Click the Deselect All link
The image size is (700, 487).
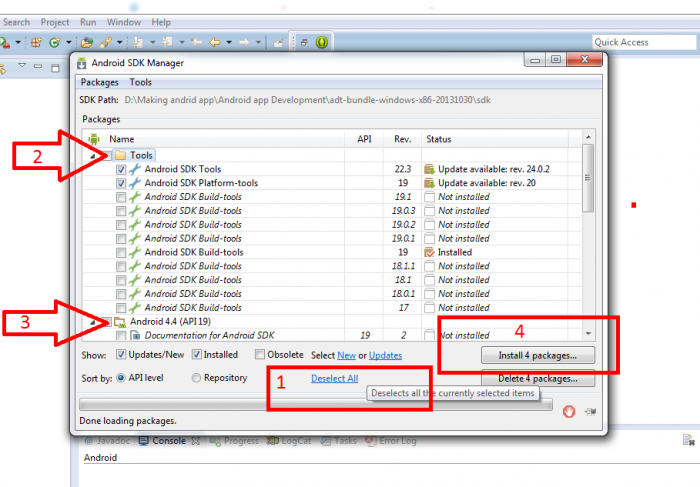tap(334, 378)
